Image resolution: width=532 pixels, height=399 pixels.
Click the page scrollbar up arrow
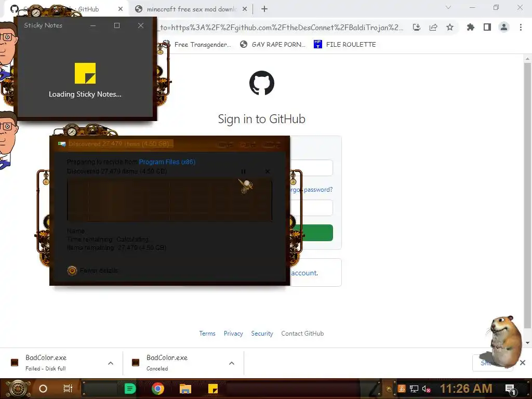click(527, 59)
